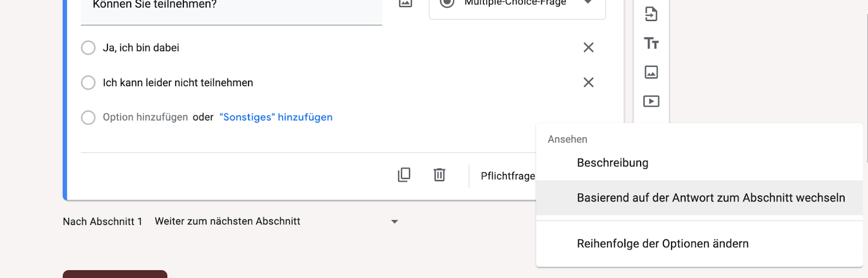
Task: Click the import questions icon
Action: click(x=651, y=14)
